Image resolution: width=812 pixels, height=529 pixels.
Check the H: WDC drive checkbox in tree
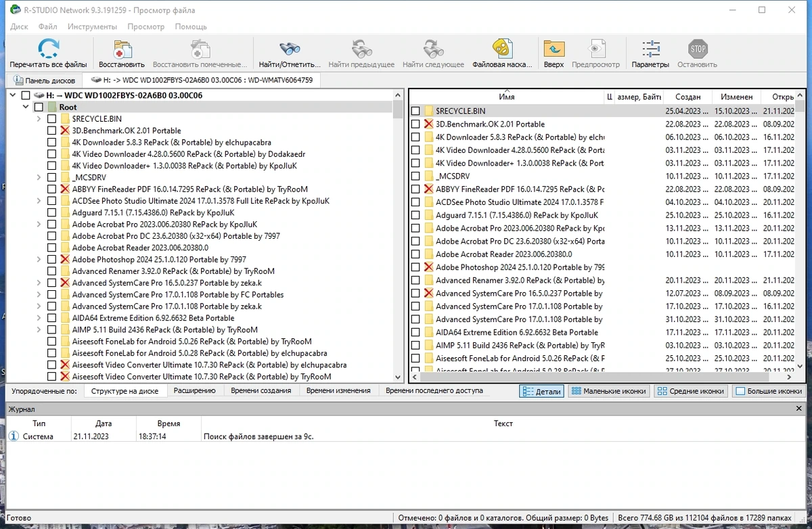(x=26, y=95)
